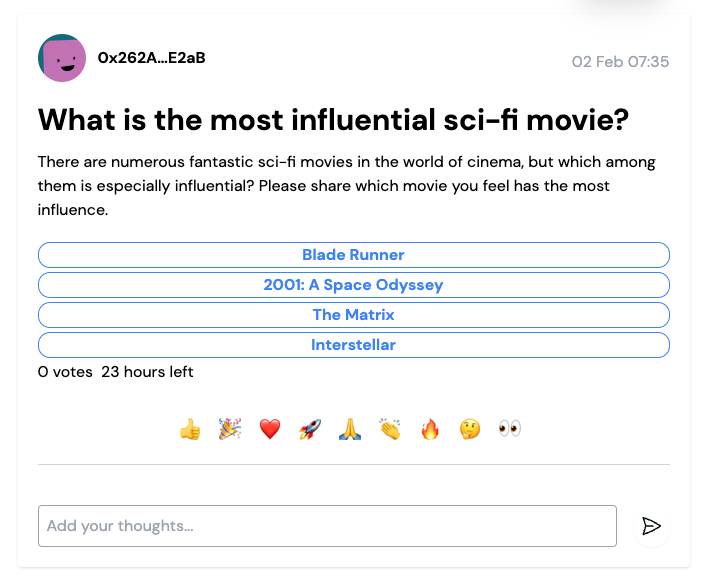Image resolution: width=705 pixels, height=582 pixels.
Task: Choose The Matrix poll option
Action: 354,315
